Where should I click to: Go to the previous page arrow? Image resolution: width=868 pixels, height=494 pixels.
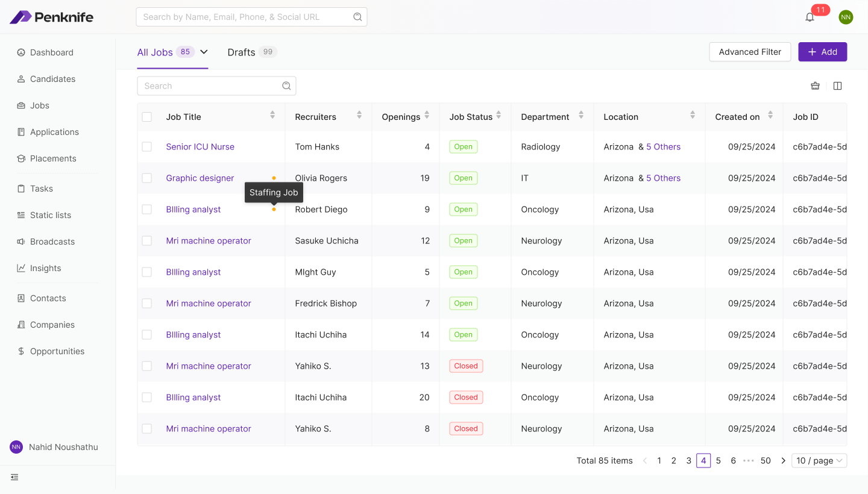tap(644, 461)
